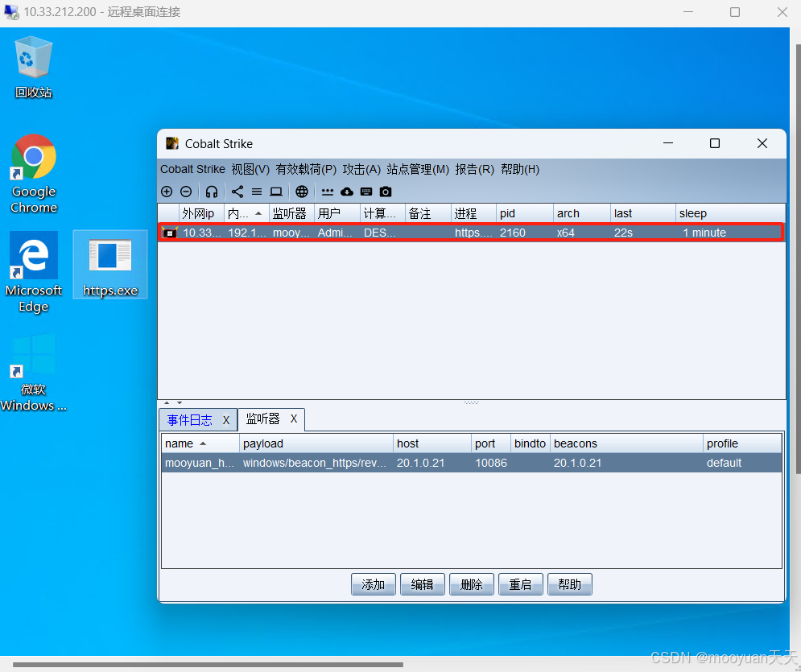The width and height of the screenshot is (801, 672).
Task: Sort listeners by port column
Action: click(x=491, y=443)
